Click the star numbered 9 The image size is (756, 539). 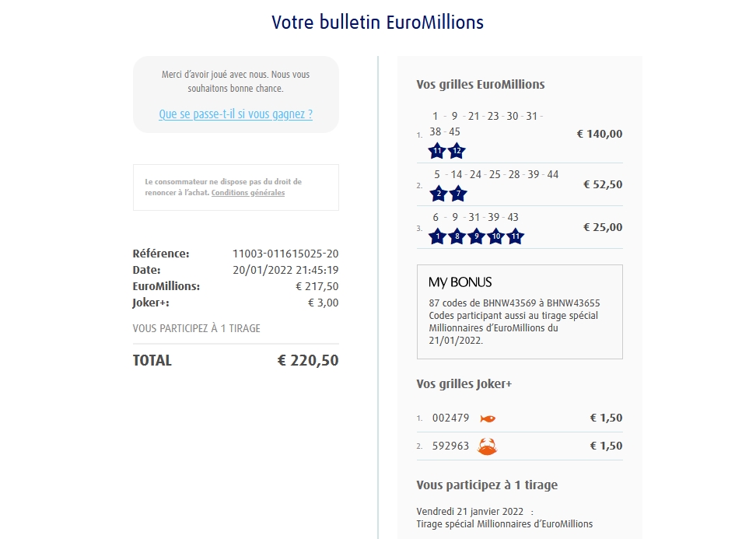[x=476, y=236]
